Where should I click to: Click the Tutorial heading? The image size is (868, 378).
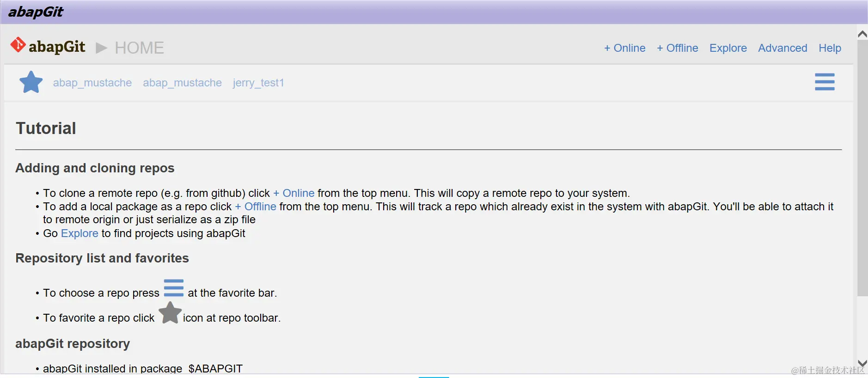click(x=46, y=128)
